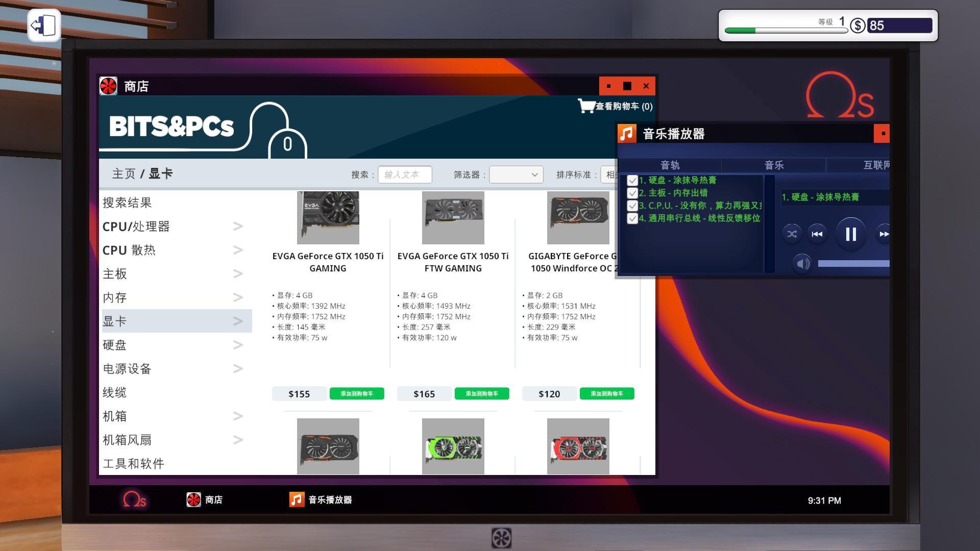The width and height of the screenshot is (980, 551).
Task: Click the power fan icon on monitor bezel
Action: point(501,538)
